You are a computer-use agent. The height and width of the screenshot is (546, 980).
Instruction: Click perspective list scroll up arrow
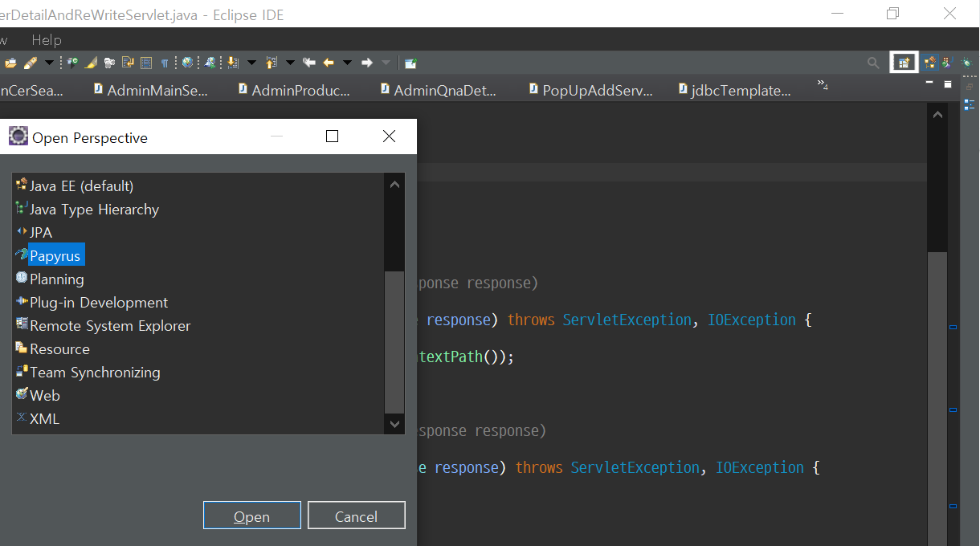click(x=394, y=184)
